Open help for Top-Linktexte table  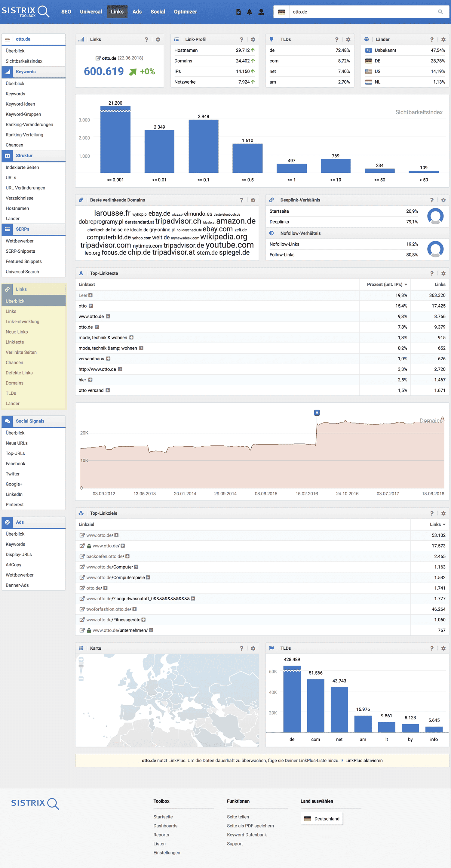[x=432, y=273]
